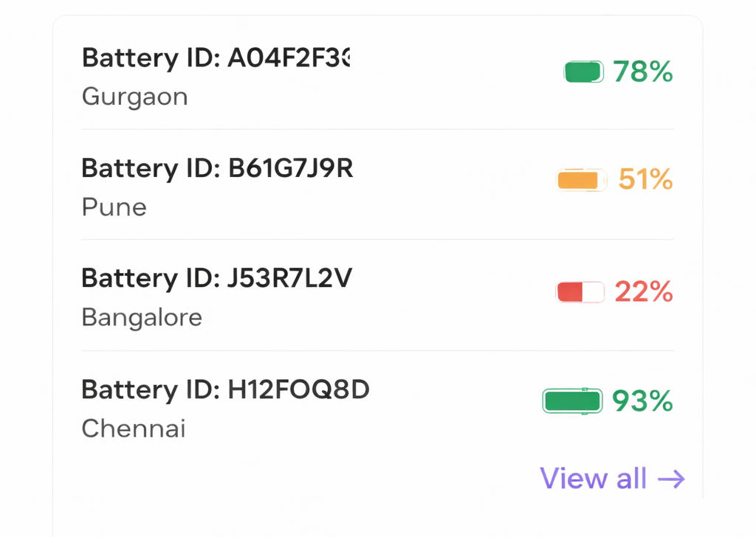Image resolution: width=756 pixels, height=537 pixels.
Task: Open details for Battery ID H12FOQ8D
Action: (225, 389)
